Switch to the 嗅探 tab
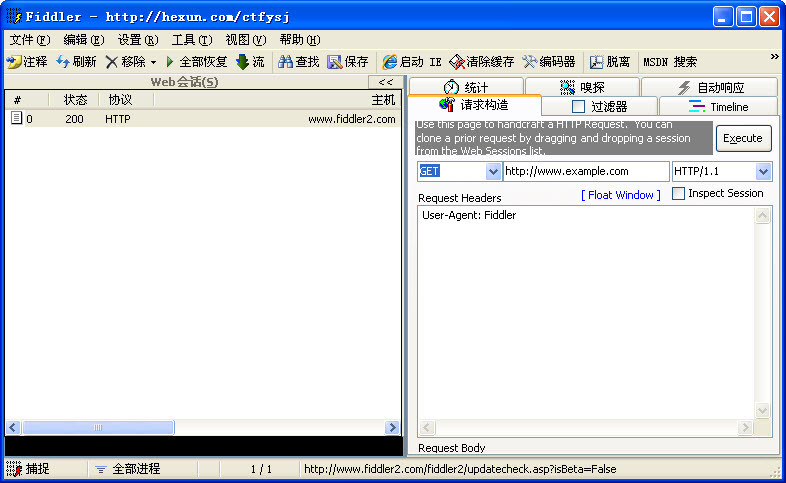This screenshot has height=483, width=786. pos(582,87)
